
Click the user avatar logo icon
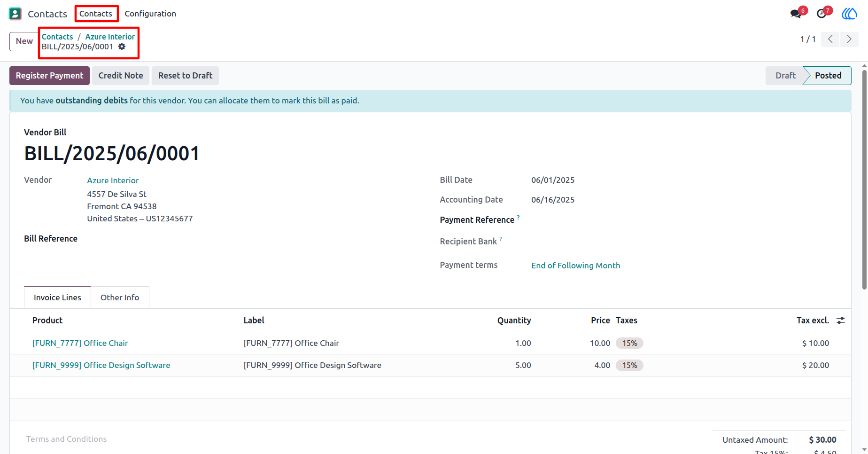[849, 14]
